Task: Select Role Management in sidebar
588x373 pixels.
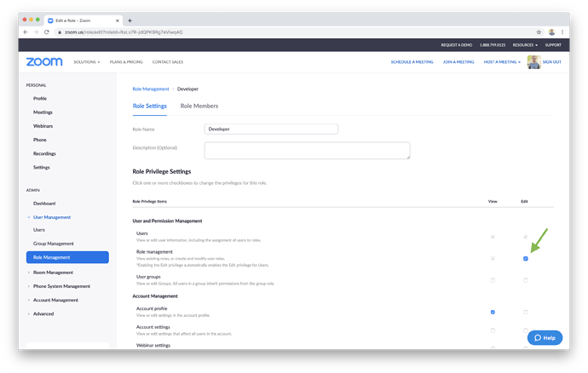Action: coord(67,257)
